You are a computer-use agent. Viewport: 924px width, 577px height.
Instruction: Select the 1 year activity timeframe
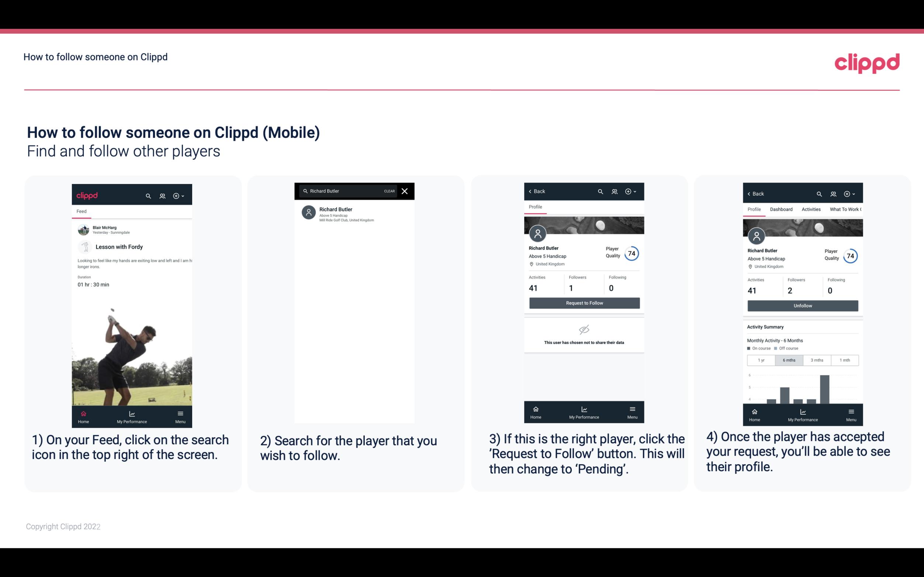(761, 359)
